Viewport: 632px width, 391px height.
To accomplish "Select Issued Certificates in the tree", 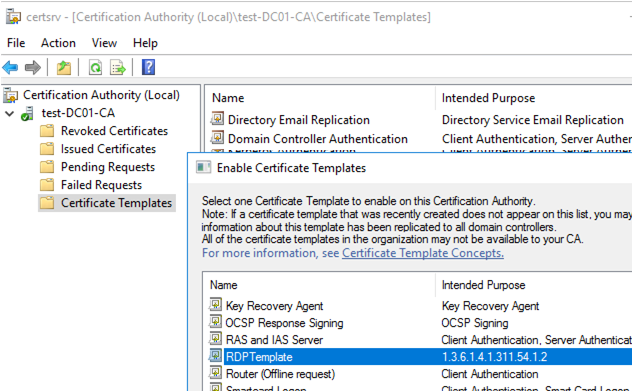I will point(108,149).
